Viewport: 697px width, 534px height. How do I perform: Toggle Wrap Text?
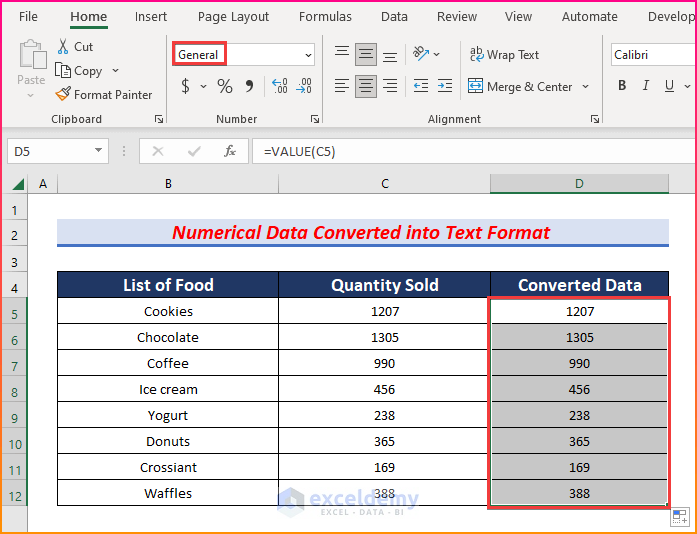[x=504, y=55]
